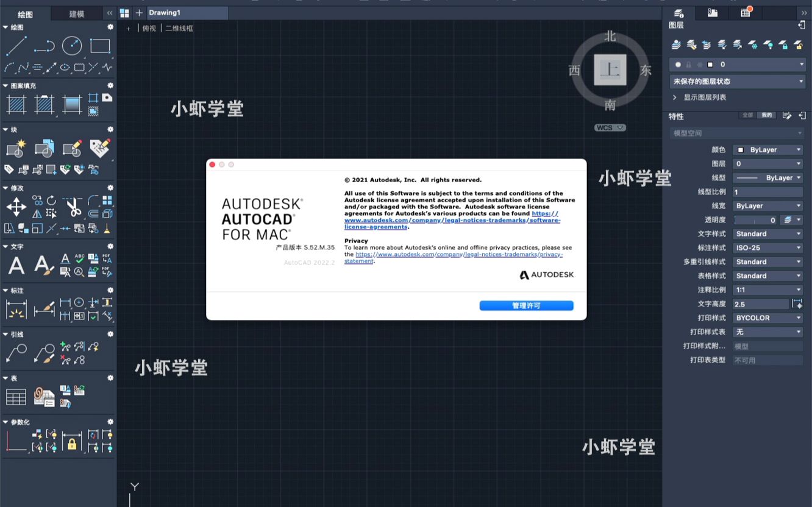
Task: Open 颜色 ByLayer dropdown
Action: (x=768, y=150)
